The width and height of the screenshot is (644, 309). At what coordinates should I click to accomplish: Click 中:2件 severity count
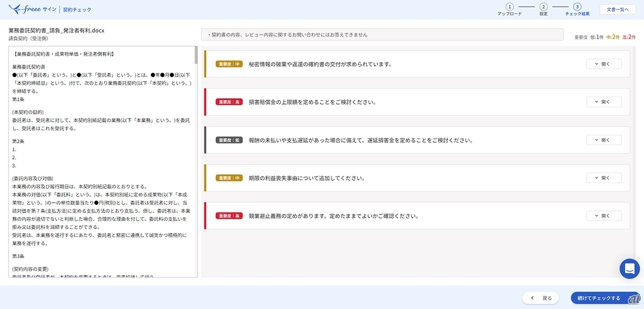point(613,37)
